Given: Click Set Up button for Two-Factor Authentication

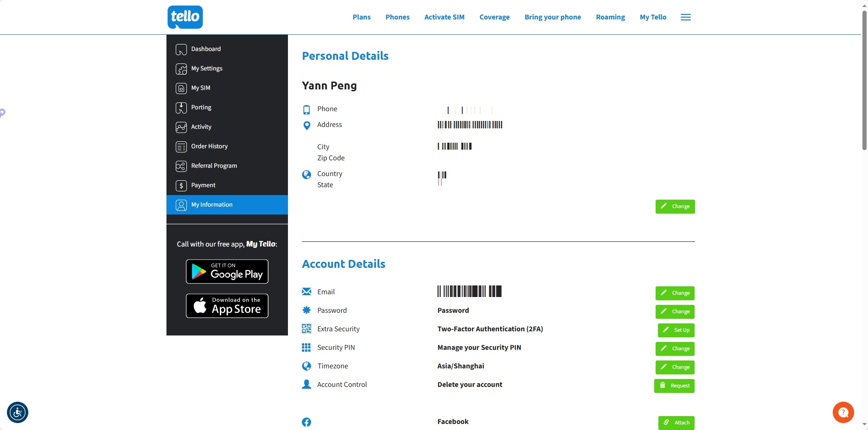Looking at the screenshot, I should click(676, 330).
